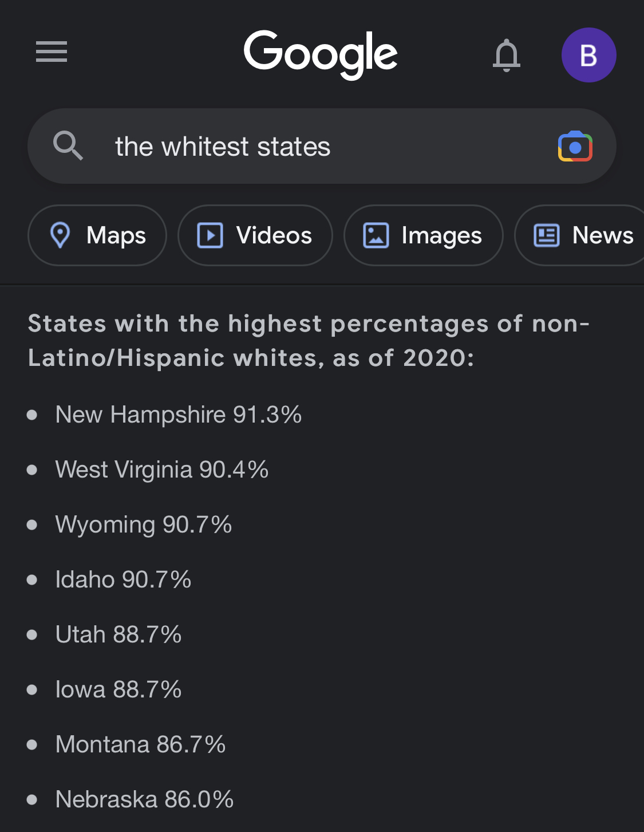Click the Maps pin icon
This screenshot has height=832, width=644.
click(60, 235)
